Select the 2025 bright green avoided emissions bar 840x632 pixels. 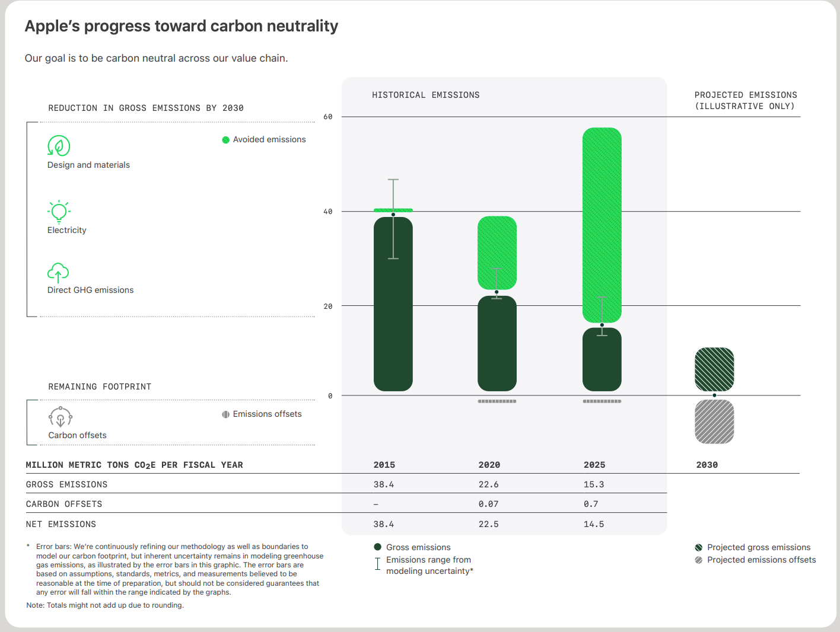point(602,225)
